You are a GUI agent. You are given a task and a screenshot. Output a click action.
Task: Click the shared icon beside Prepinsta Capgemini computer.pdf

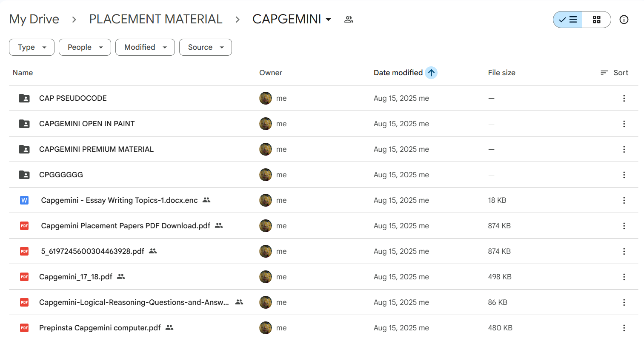(169, 328)
